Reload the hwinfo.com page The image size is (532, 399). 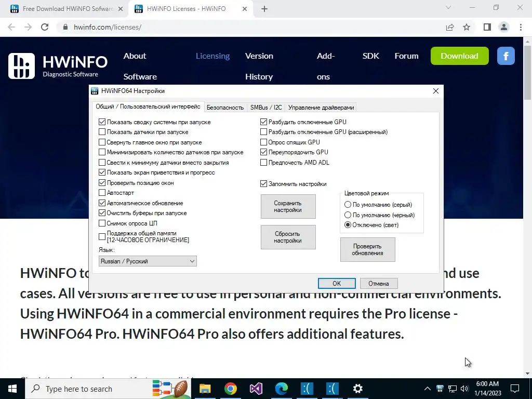coord(45,27)
